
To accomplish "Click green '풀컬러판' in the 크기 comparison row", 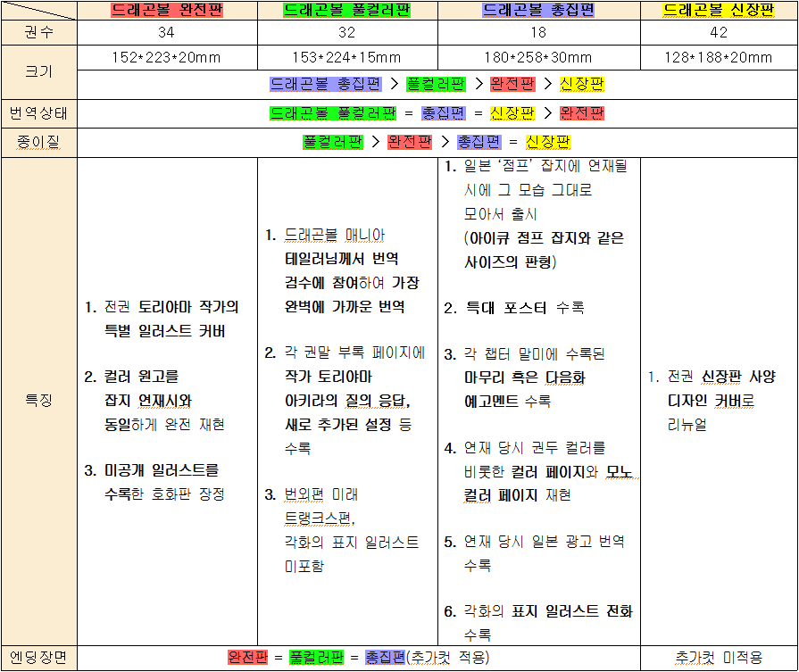I will click(x=437, y=84).
